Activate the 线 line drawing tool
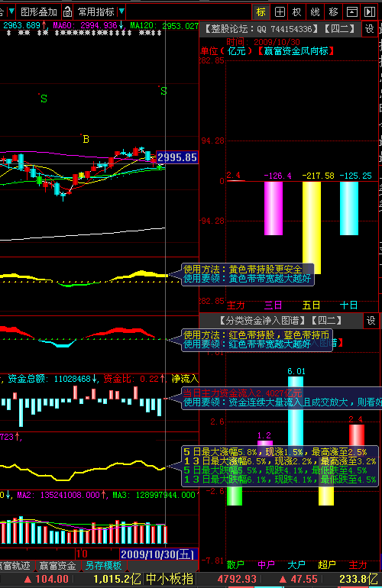382x588 pixels. pos(316,12)
